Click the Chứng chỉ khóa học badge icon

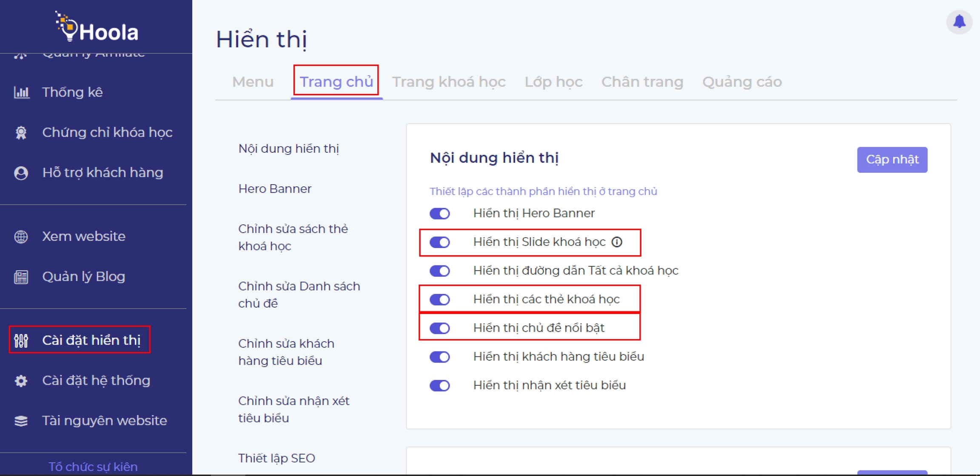21,133
